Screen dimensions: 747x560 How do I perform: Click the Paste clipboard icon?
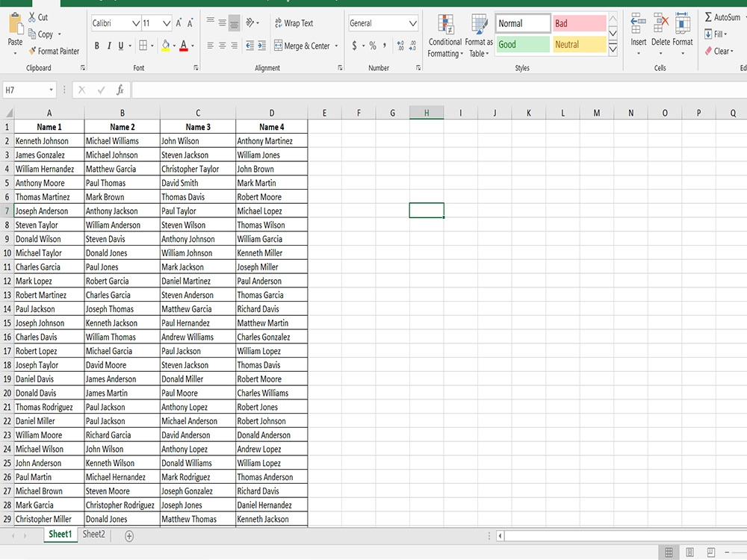(x=16, y=24)
